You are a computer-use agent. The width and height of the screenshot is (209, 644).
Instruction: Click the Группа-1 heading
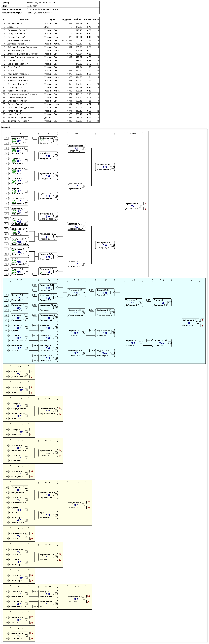click(5, 127)
